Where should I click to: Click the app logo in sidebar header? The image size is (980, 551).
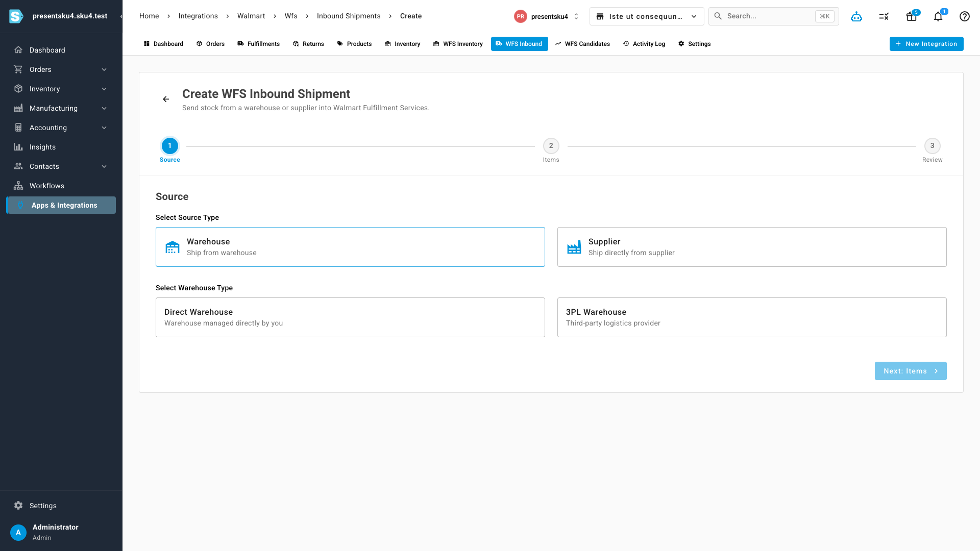pos(16,16)
